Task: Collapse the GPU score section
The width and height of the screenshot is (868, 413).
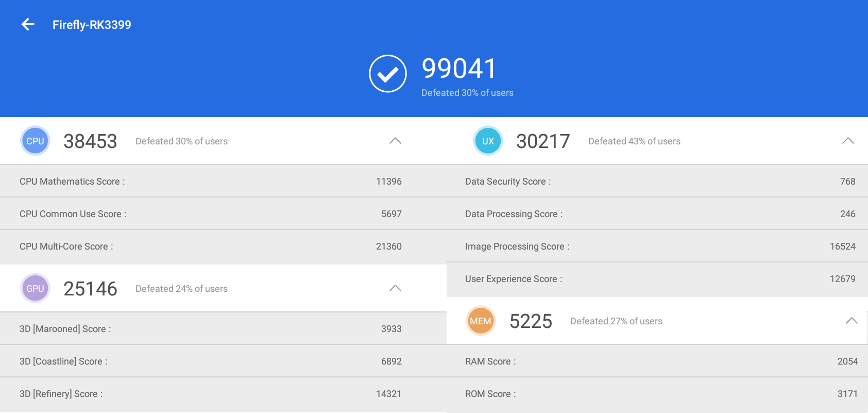Action: coord(395,288)
